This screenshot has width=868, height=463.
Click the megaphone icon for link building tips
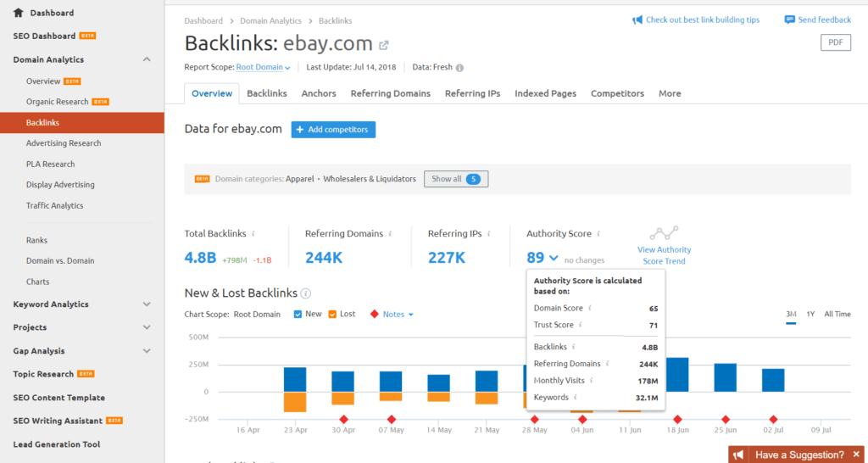click(637, 20)
